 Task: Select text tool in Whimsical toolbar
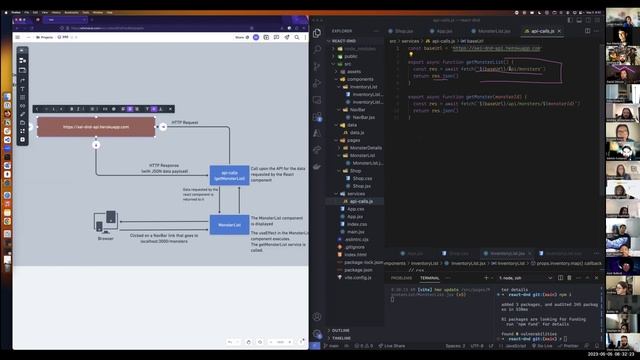[x=22, y=89]
